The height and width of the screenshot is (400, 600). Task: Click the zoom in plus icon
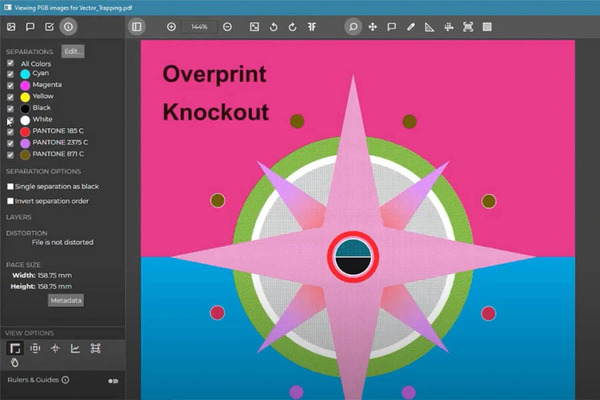[171, 27]
